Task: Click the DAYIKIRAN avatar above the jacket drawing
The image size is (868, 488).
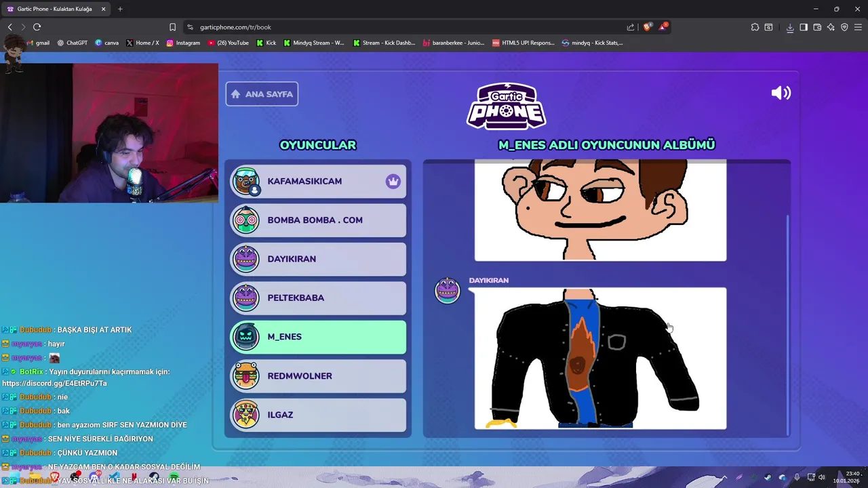Action: [448, 290]
